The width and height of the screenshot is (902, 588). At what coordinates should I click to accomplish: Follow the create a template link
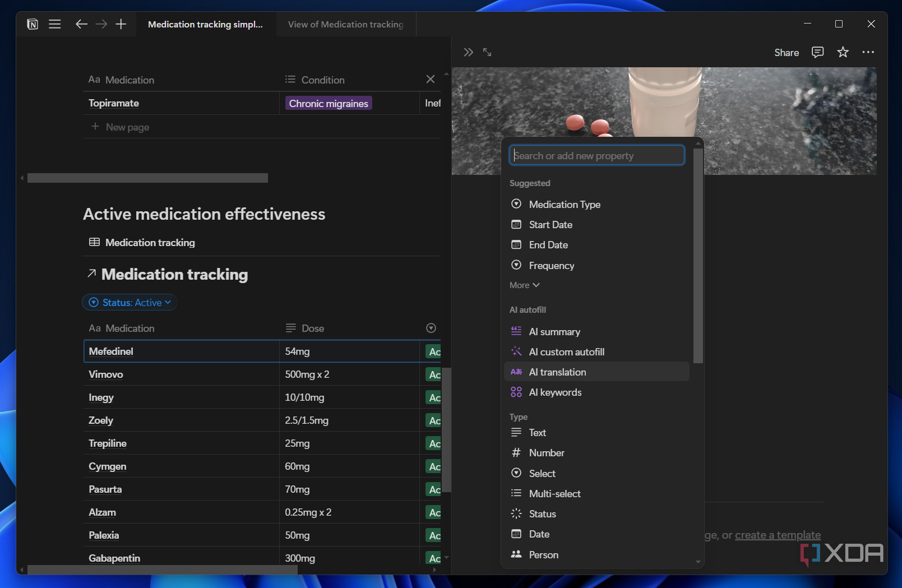coord(778,535)
